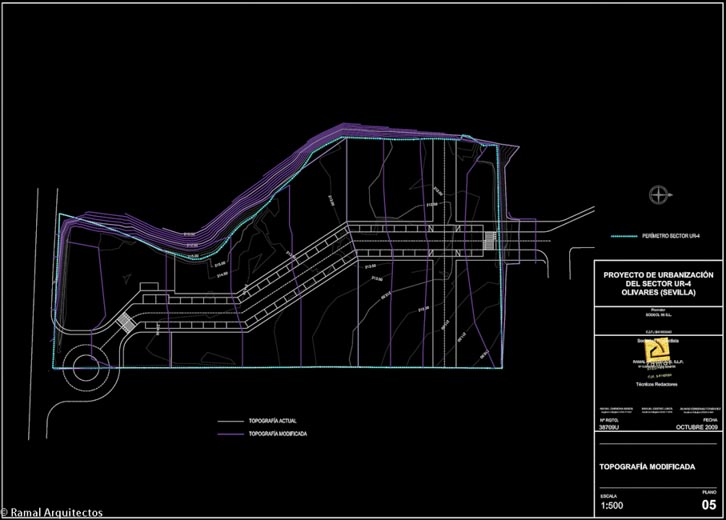
Task: Click the yellow architect firm logo
Action: [656, 349]
